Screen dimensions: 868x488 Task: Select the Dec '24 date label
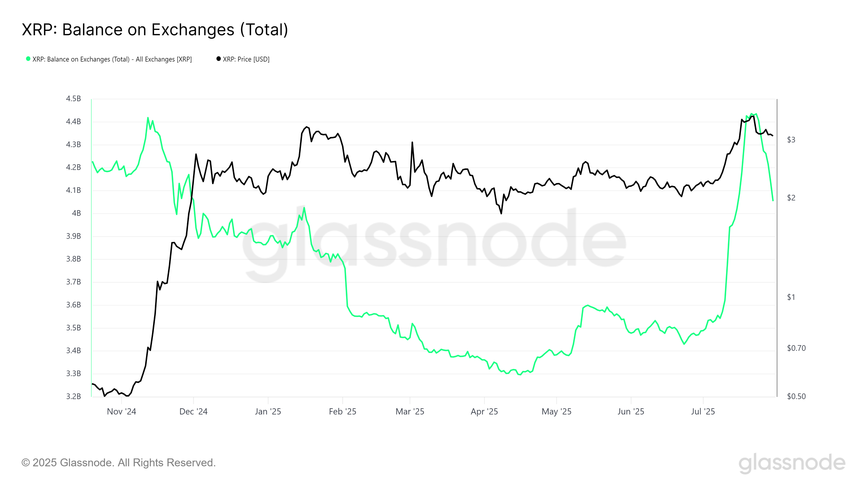tap(193, 412)
